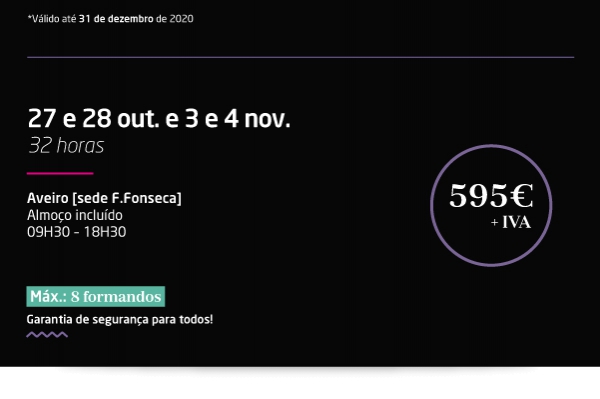Click the '*Válido até' footnote start
Viewport: 600px width, 399px height.
52,19
